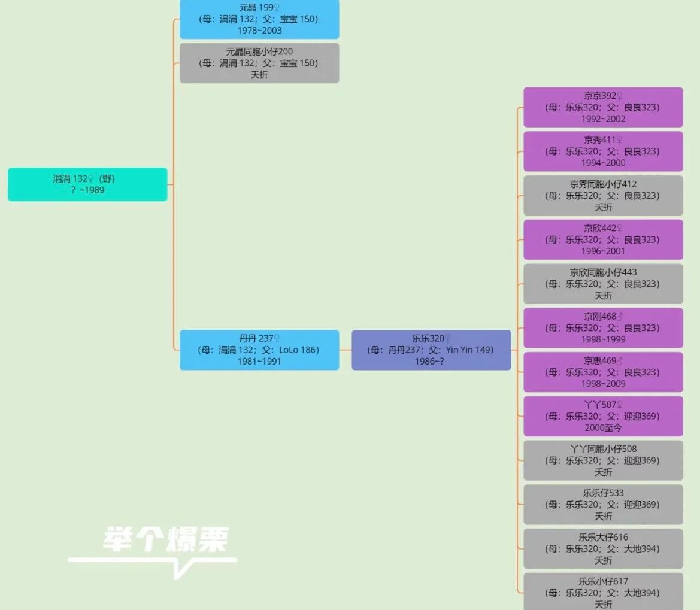The height and width of the screenshot is (610, 700).
Task: Select the 京刚468 node
Action: click(603, 328)
